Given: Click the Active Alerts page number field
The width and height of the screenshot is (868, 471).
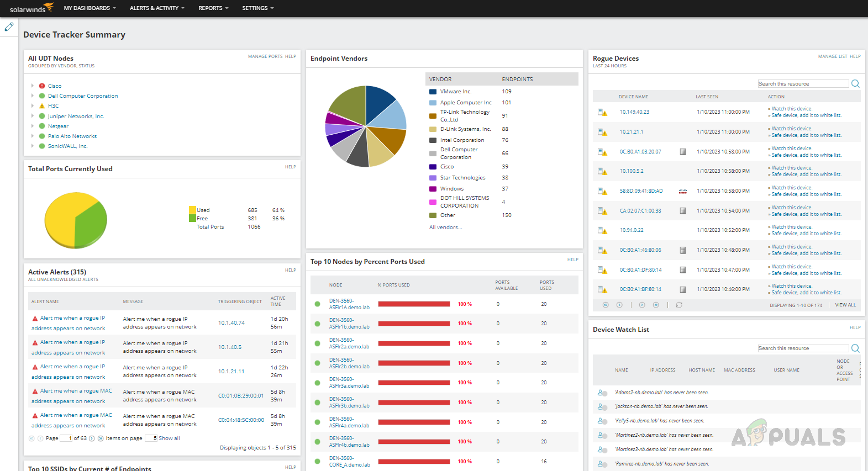Looking at the screenshot, I should 66,438.
